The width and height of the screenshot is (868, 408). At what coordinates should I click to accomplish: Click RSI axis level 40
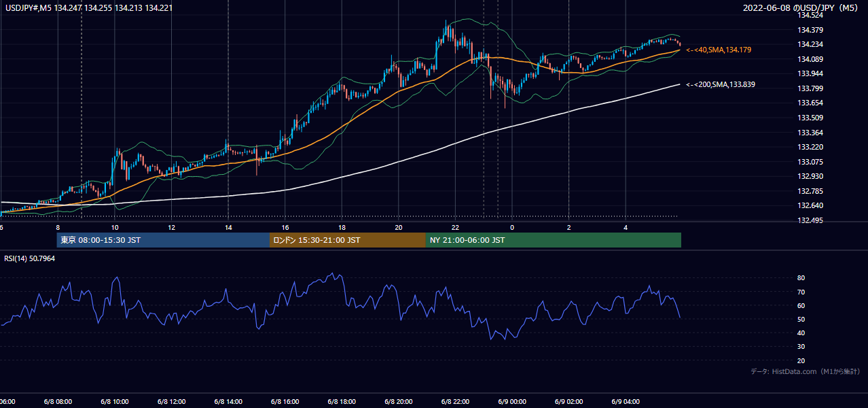tap(801, 333)
